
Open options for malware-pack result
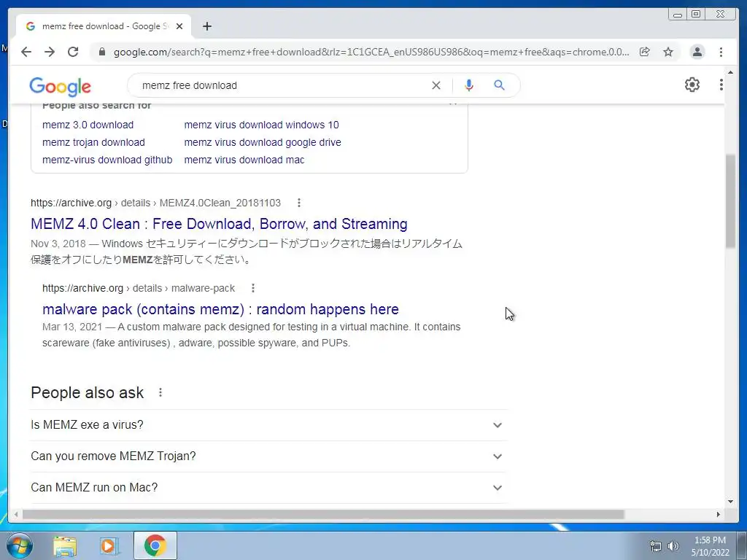click(253, 288)
